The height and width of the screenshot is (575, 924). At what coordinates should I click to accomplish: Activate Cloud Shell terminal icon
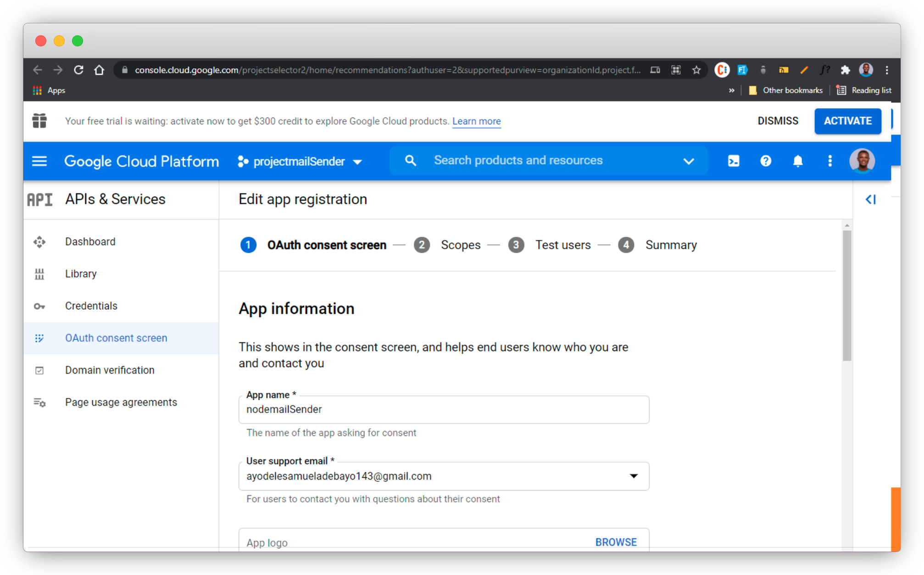click(x=734, y=161)
